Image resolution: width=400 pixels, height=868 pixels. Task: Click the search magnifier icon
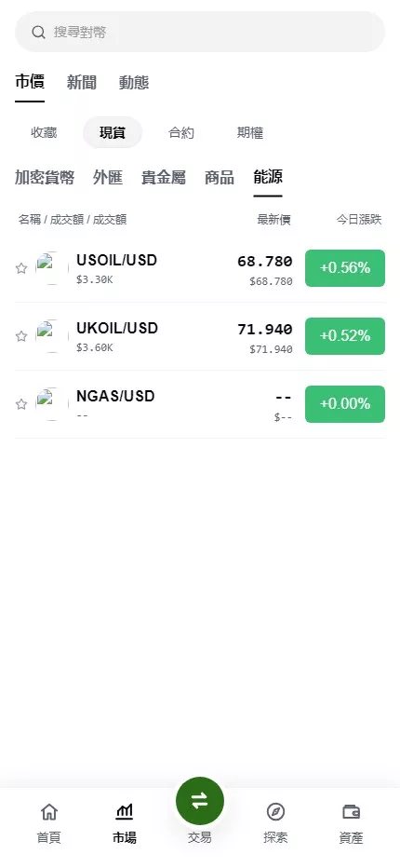(x=38, y=32)
